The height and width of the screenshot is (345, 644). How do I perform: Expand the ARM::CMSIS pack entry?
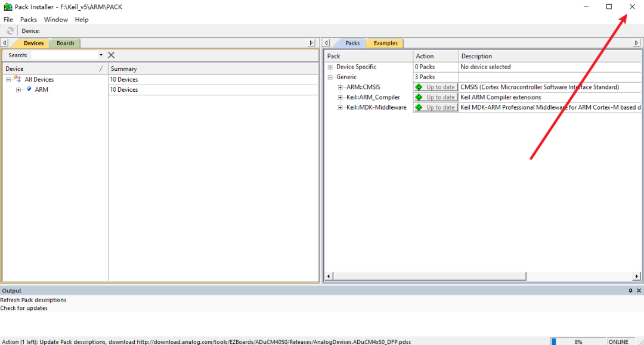click(x=340, y=87)
